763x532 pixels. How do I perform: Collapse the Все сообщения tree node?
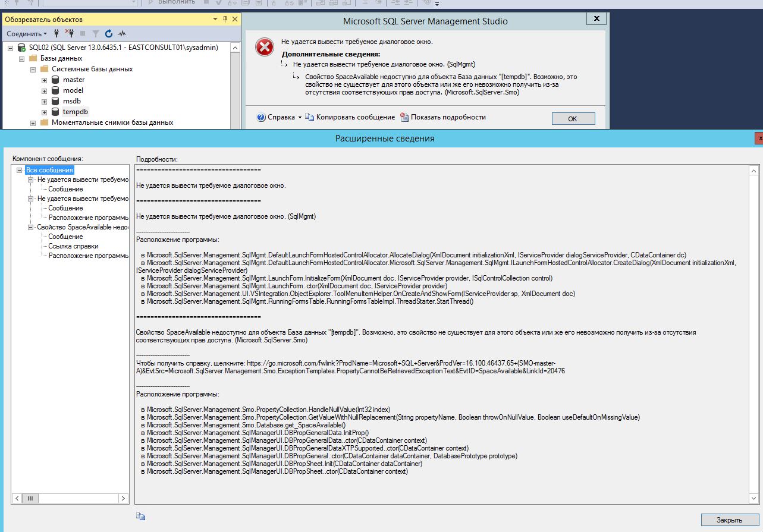(20, 170)
